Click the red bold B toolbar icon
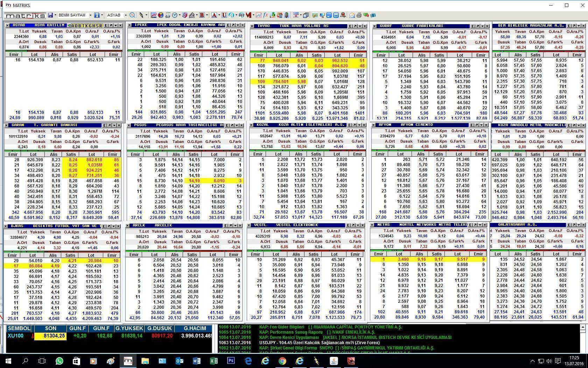Image resolution: width=588 pixels, height=368 pixels. 202,15
